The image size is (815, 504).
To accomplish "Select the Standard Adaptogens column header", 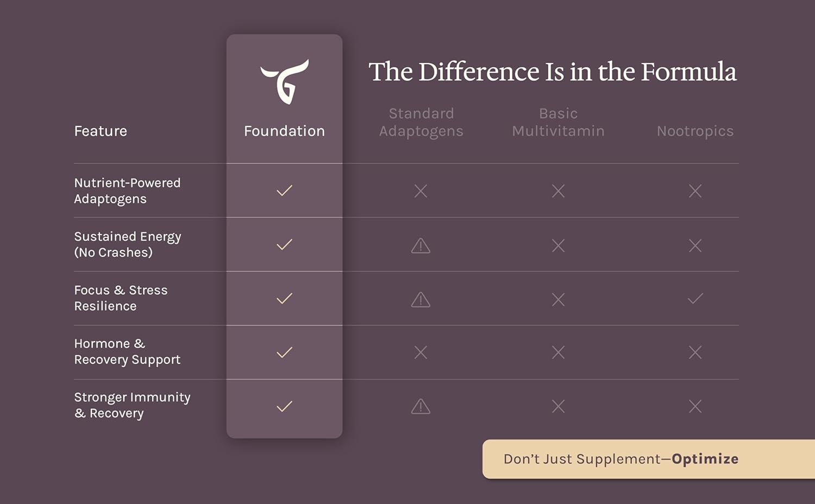I will (421, 123).
